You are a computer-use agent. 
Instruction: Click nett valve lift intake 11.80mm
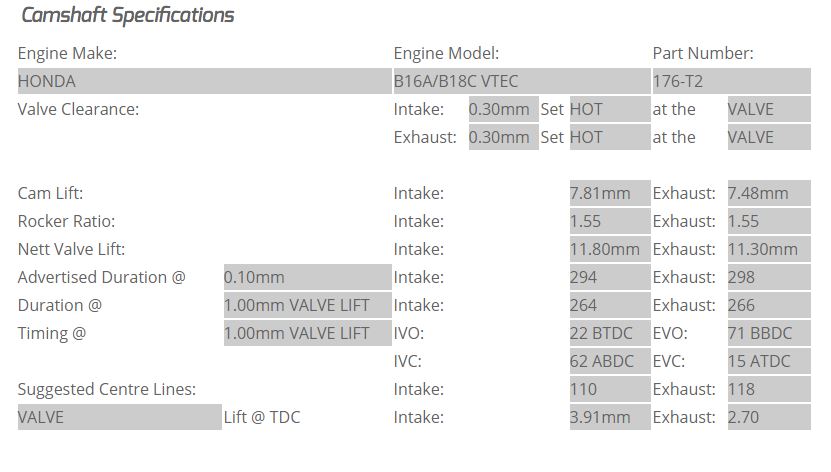click(x=610, y=249)
